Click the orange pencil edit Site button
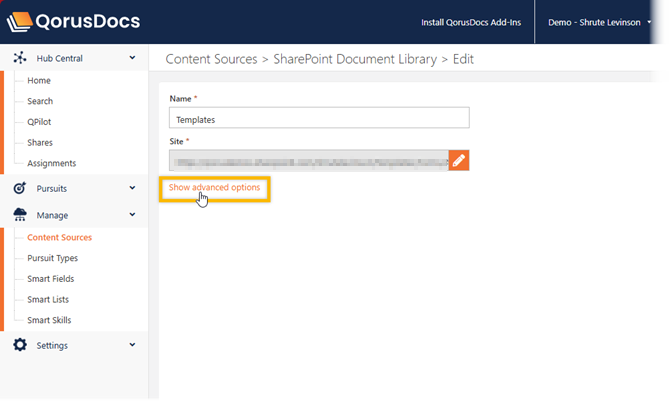Screen dimensions: 672x418 point(459,160)
